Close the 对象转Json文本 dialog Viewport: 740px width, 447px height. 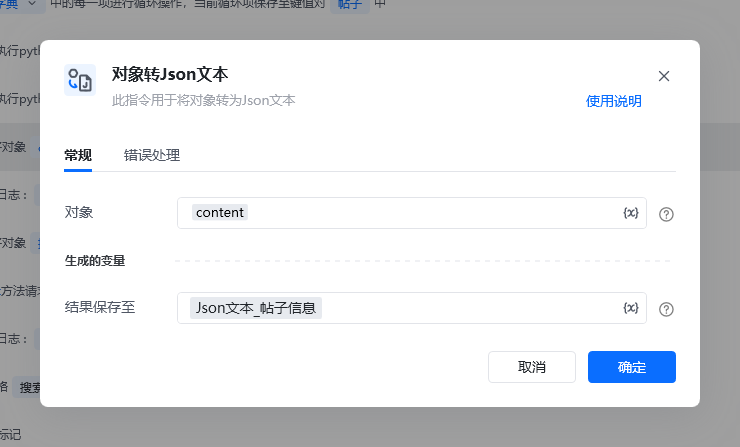(664, 76)
